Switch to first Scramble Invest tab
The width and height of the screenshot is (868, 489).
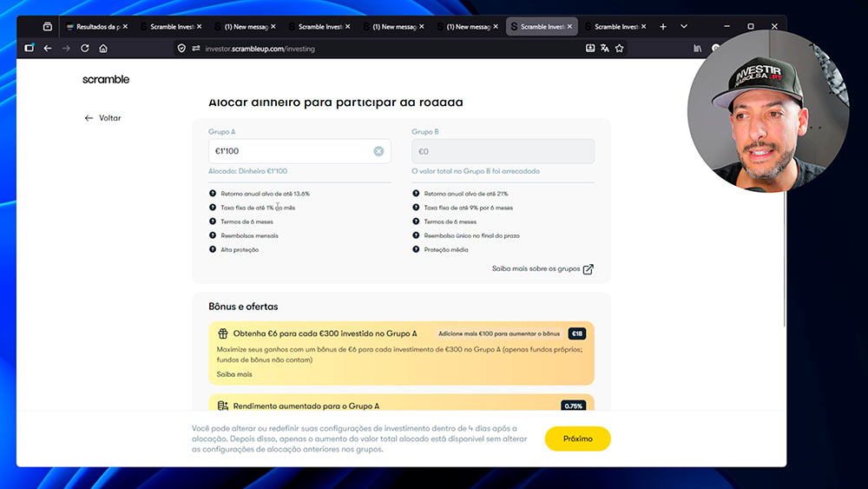[x=170, y=27]
